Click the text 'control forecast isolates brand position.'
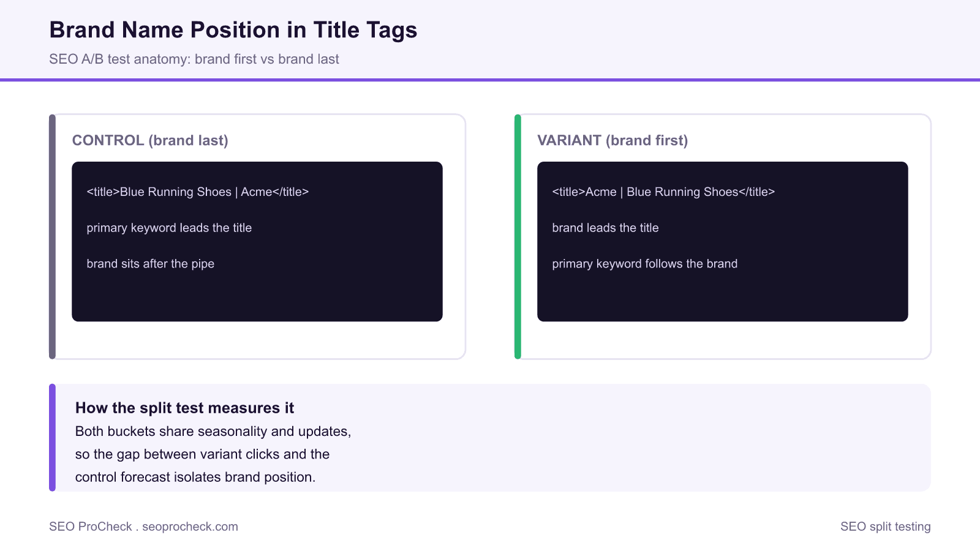This screenshot has height=551, width=980. (x=195, y=477)
